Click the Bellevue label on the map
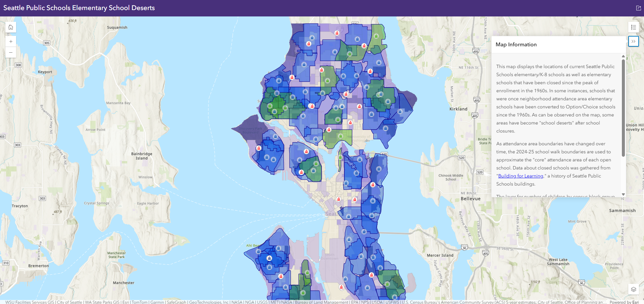644x304 pixels. click(x=470, y=199)
